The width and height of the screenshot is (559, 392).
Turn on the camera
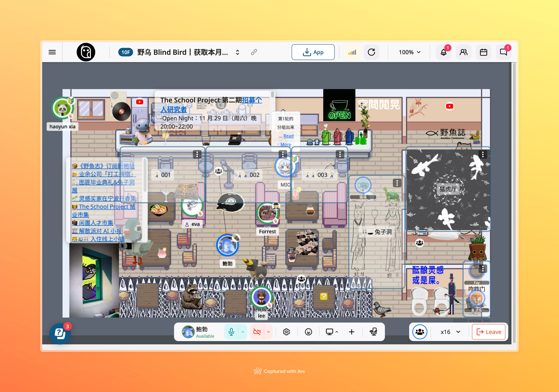257,332
